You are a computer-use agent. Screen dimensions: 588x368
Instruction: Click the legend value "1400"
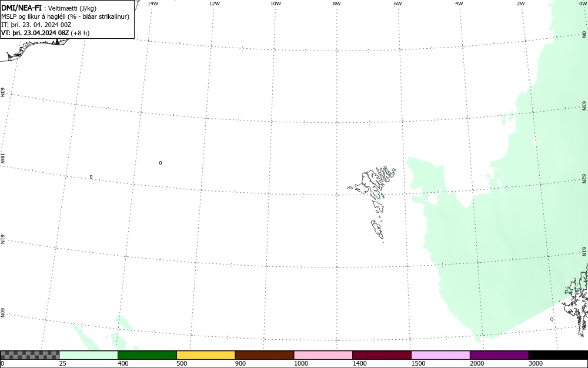pos(359,363)
